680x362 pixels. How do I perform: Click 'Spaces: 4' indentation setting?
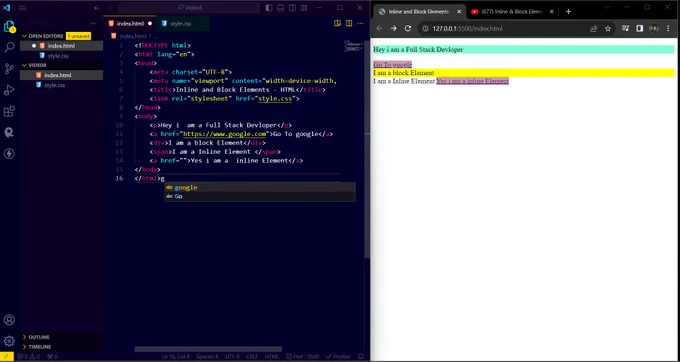click(x=207, y=356)
